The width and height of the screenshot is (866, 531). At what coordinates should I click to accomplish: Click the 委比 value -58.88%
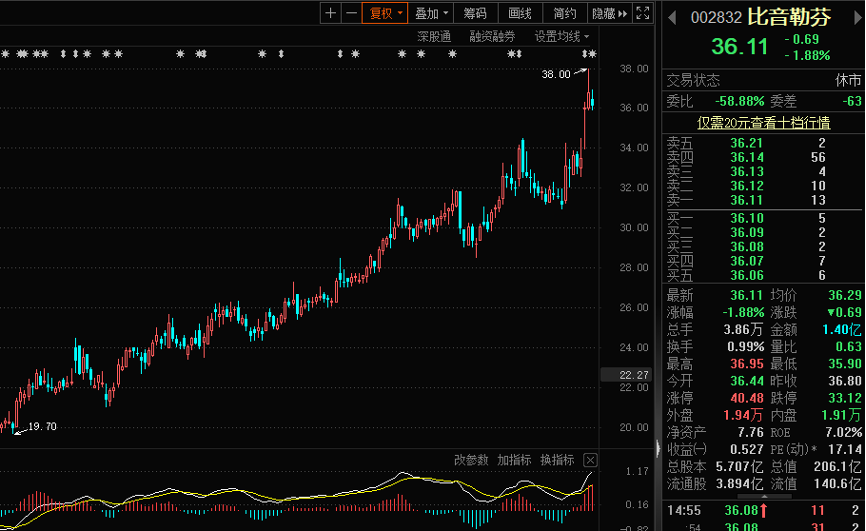point(740,102)
